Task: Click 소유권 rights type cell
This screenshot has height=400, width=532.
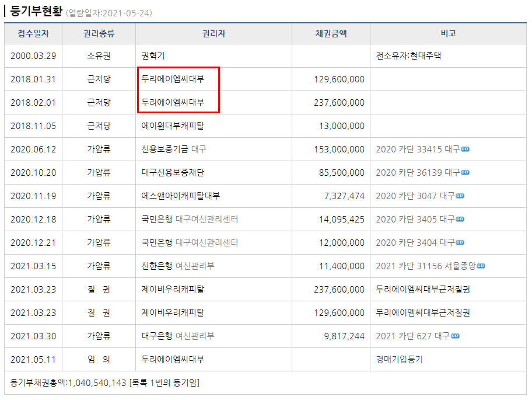Action: (99, 55)
